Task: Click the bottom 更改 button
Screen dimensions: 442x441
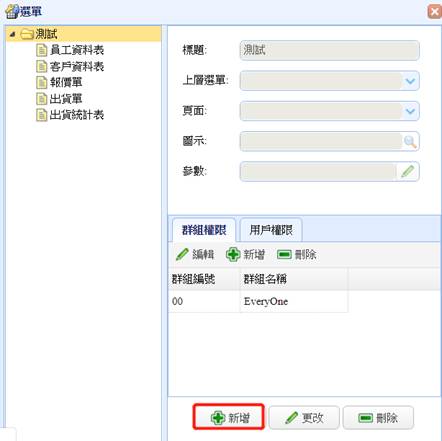Action: pyautogui.click(x=304, y=417)
